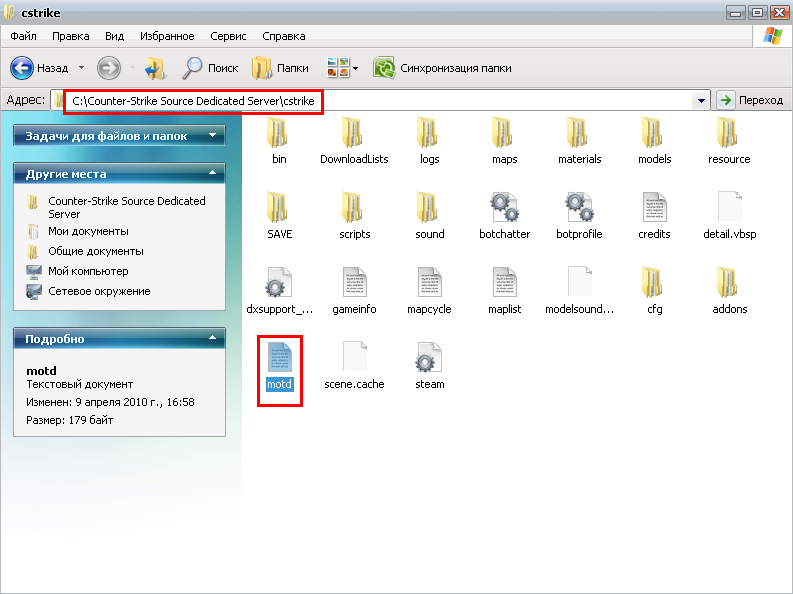Select the maplist text file
The height and width of the screenshot is (594, 793).
pos(504,290)
